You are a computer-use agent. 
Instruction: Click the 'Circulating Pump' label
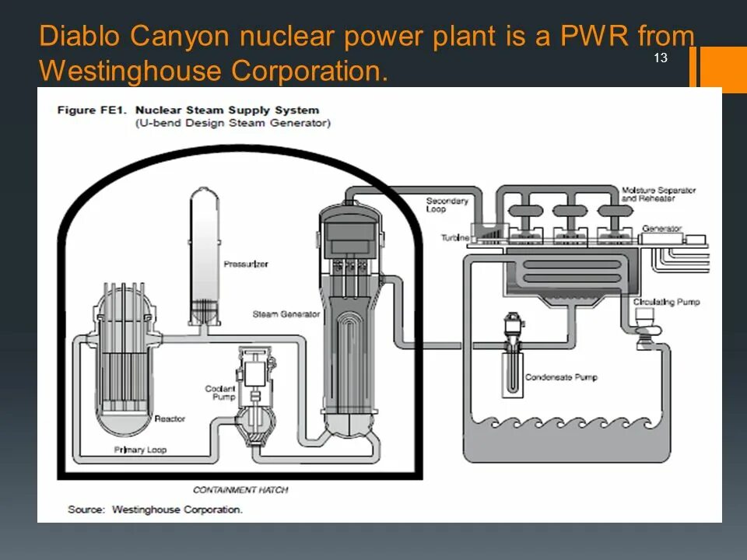tap(667, 302)
